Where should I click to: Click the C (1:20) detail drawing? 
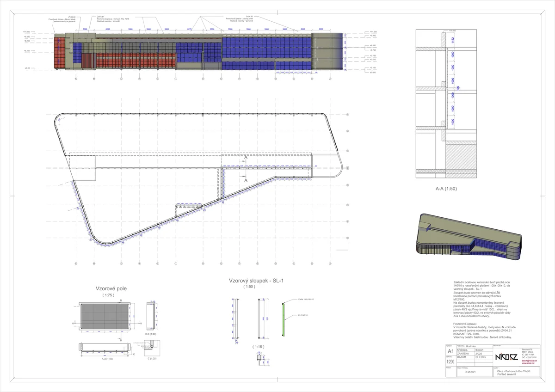click(151, 347)
